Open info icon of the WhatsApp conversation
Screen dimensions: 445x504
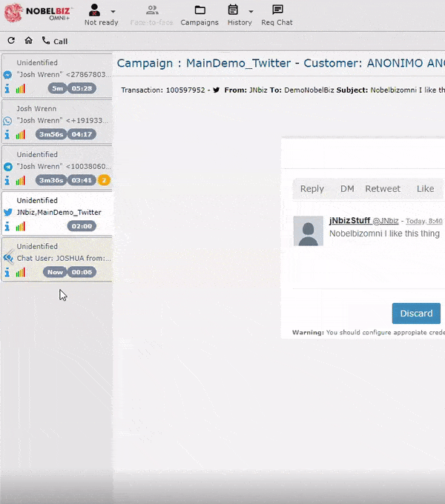7,134
